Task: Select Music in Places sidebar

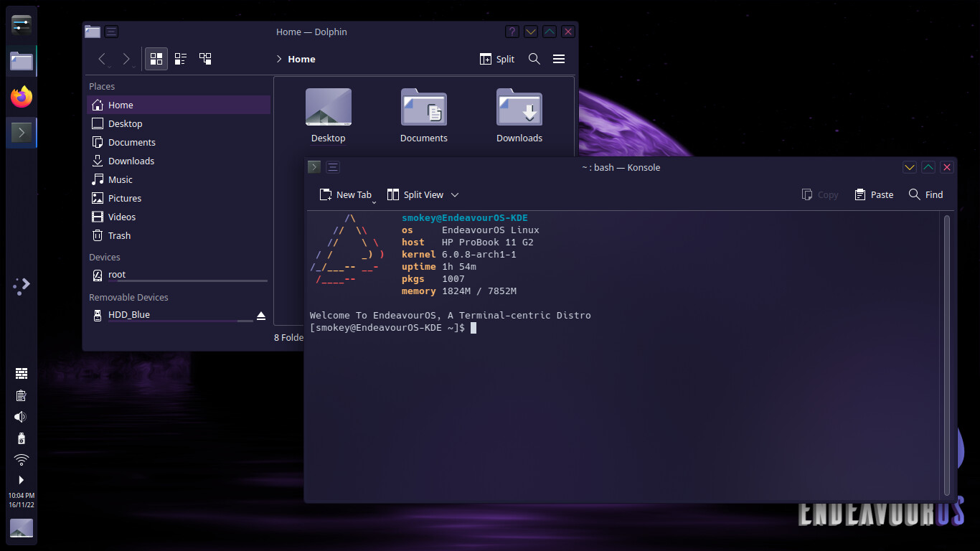Action: pos(179,179)
